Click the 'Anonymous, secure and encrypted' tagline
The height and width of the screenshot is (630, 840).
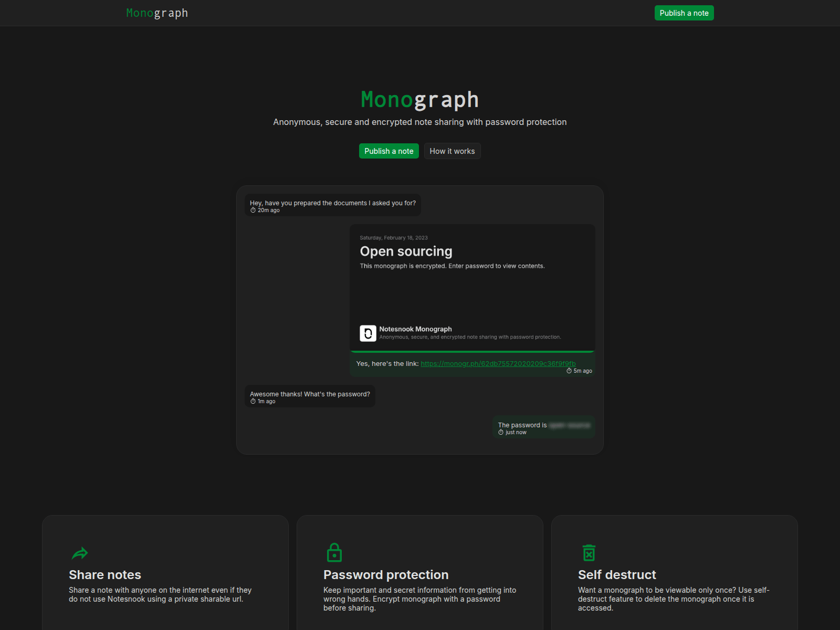(420, 122)
